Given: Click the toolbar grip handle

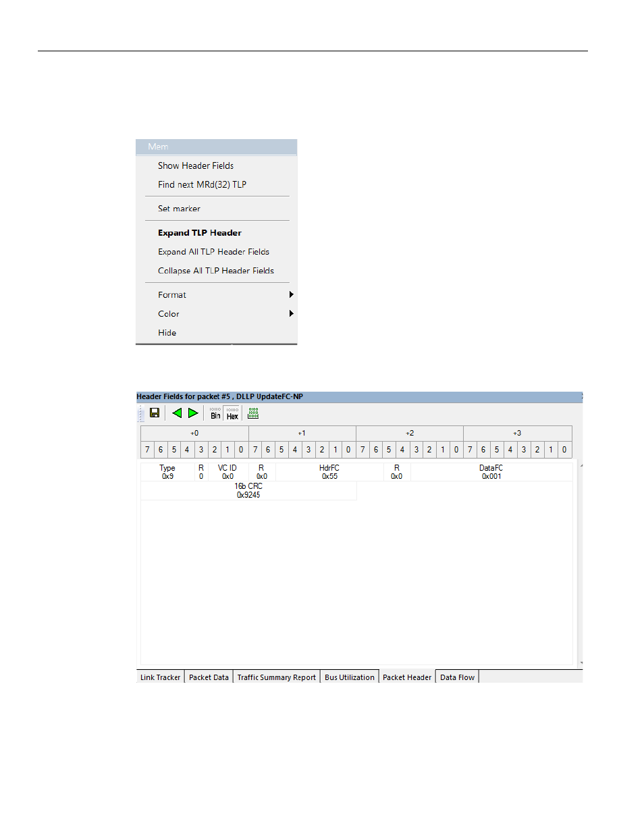Looking at the screenshot, I should [141, 413].
